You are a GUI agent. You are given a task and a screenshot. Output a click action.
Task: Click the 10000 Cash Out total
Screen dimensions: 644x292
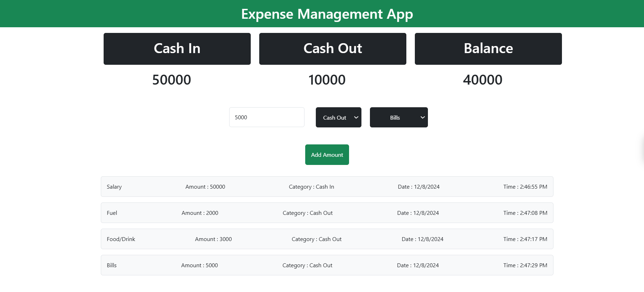click(327, 80)
